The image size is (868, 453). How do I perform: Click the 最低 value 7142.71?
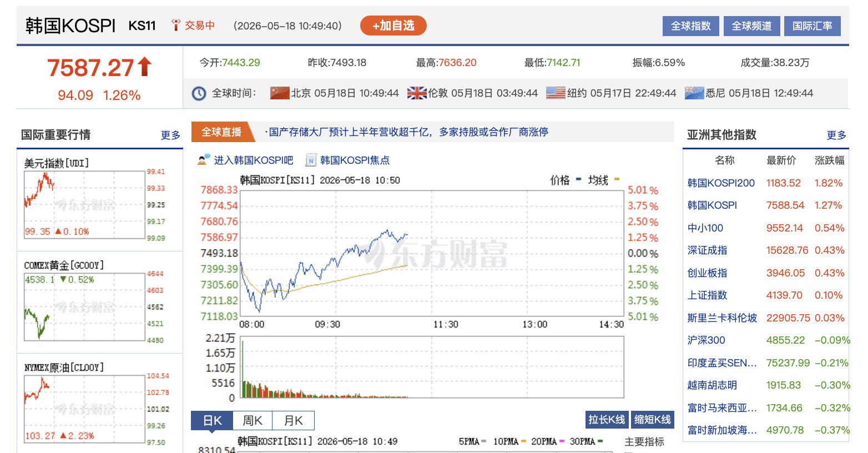coord(564,63)
